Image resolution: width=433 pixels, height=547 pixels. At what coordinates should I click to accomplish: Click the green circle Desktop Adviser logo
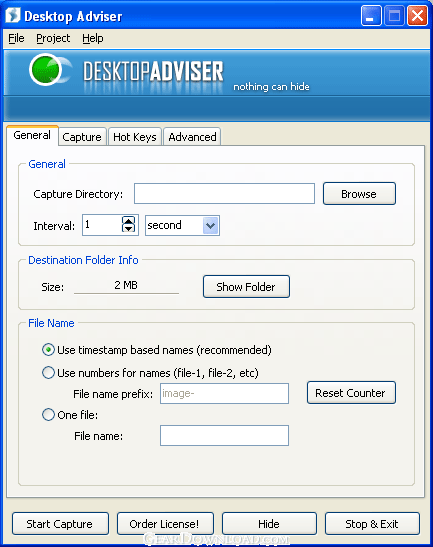pyautogui.click(x=45, y=69)
